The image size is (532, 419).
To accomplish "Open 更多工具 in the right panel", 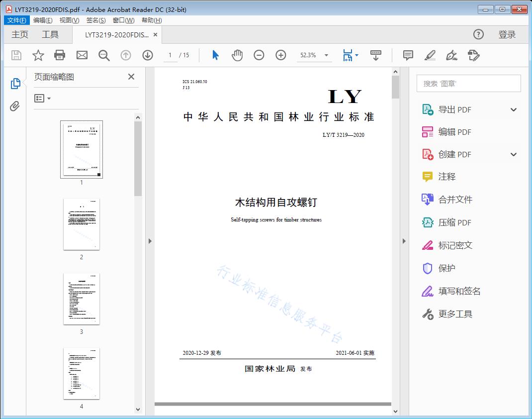I will point(455,314).
